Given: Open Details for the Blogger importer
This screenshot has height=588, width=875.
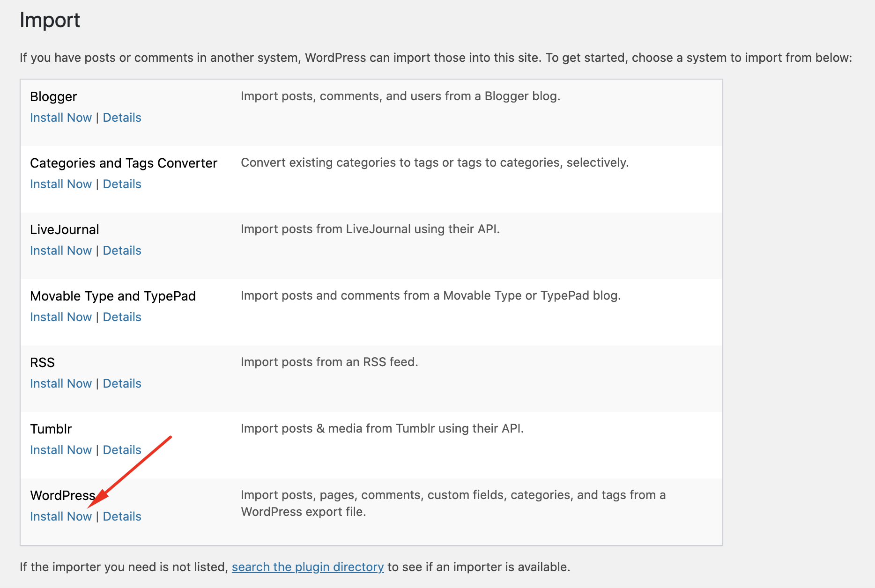Looking at the screenshot, I should click(122, 118).
